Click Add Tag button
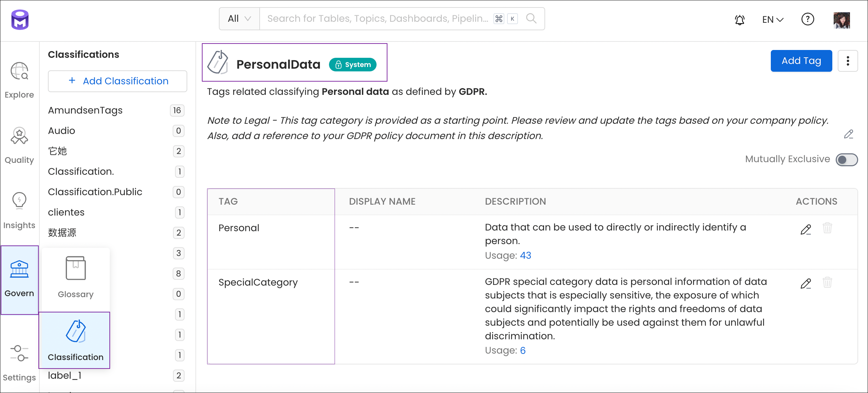 pyautogui.click(x=801, y=61)
